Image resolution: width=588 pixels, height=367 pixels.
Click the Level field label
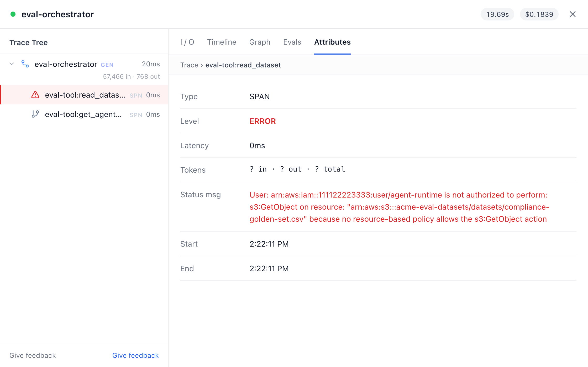tap(190, 121)
